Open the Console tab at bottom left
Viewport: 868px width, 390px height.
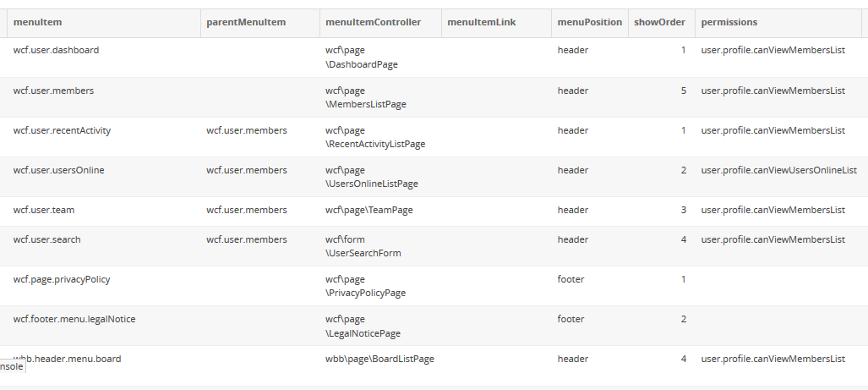(x=11, y=366)
